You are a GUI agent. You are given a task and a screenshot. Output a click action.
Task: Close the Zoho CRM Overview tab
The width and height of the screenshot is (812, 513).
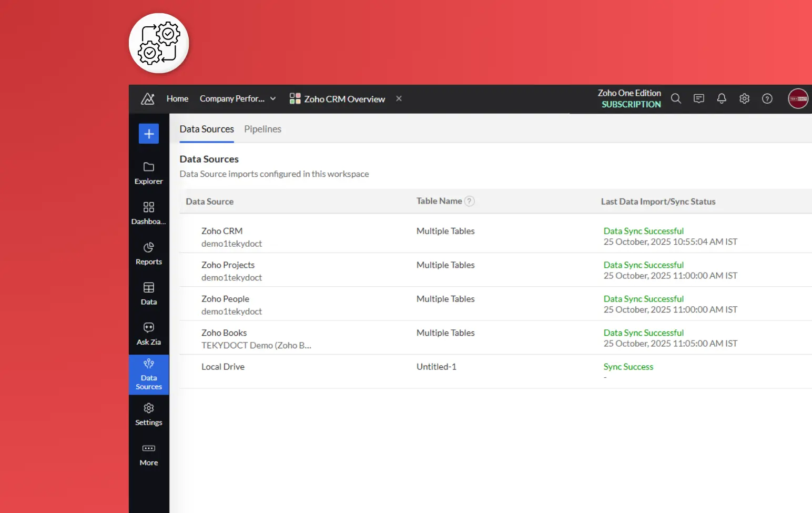(x=399, y=99)
